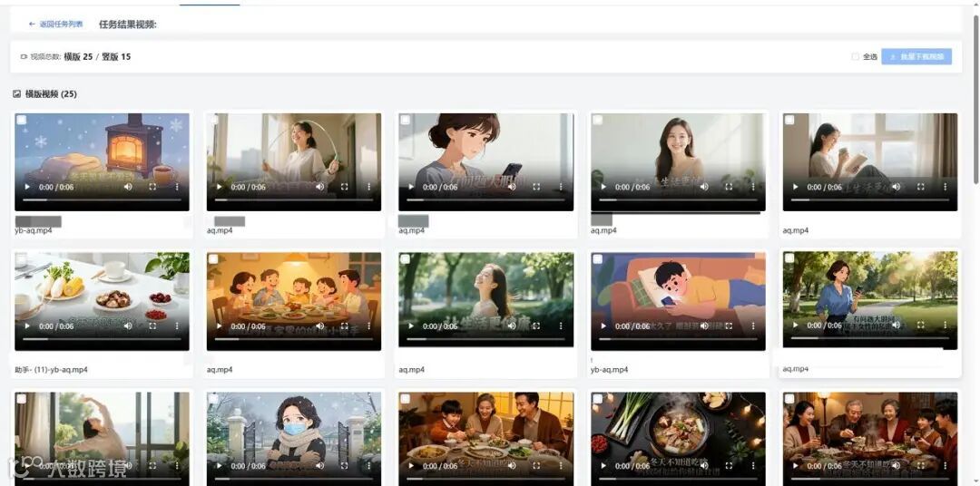Play the steaming soup bowl video
Image resolution: width=980 pixels, height=486 pixels.
coord(603,465)
